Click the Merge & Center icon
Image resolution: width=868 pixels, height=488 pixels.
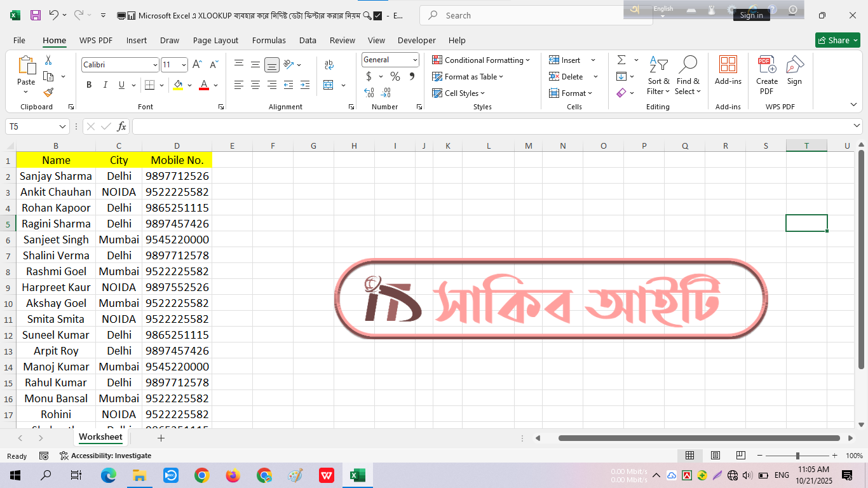point(329,85)
